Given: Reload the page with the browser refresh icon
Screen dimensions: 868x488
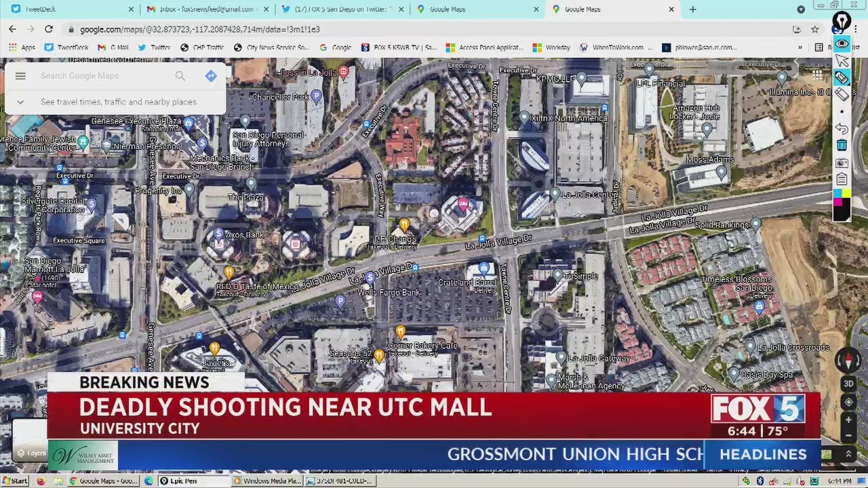Looking at the screenshot, I should tap(49, 29).
